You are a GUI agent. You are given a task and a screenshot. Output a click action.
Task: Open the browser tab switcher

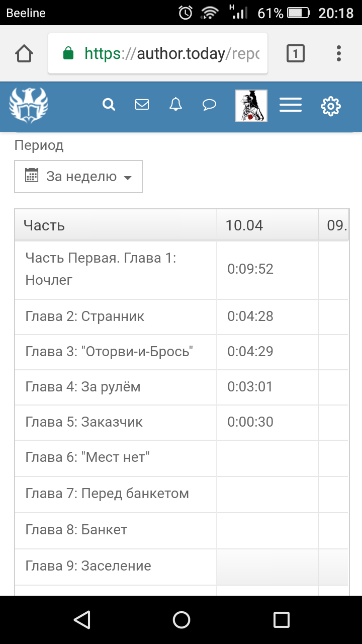pyautogui.click(x=296, y=53)
